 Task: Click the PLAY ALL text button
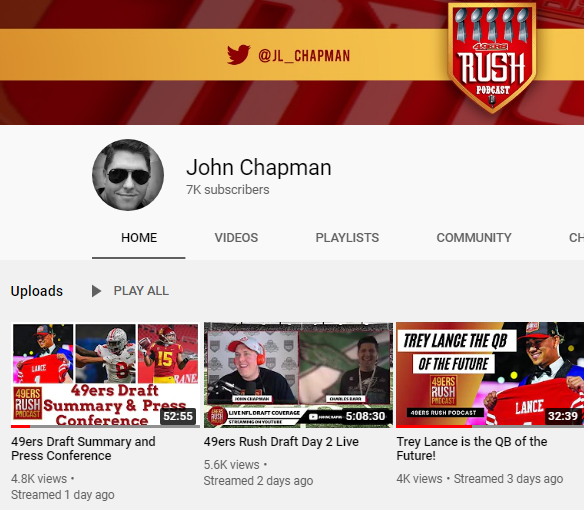pos(141,291)
